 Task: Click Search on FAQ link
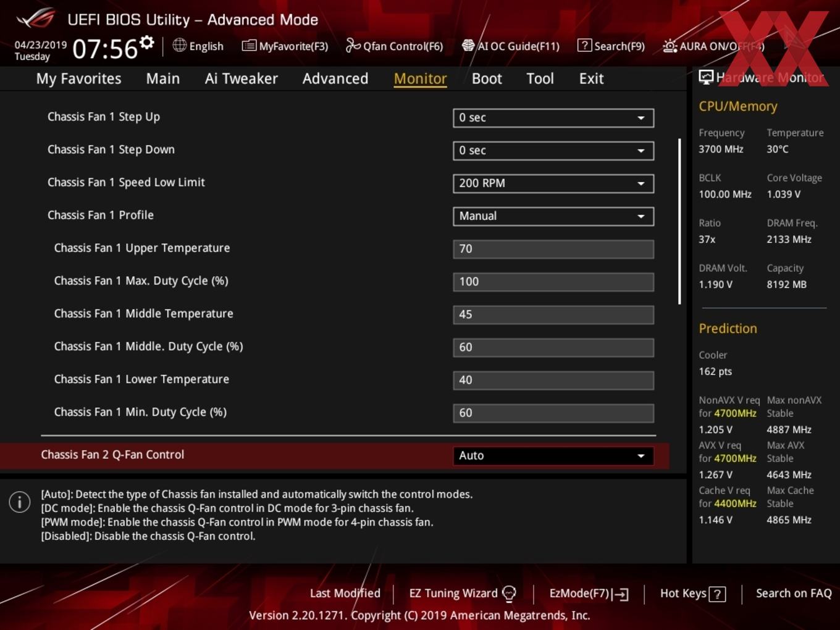[x=794, y=593]
